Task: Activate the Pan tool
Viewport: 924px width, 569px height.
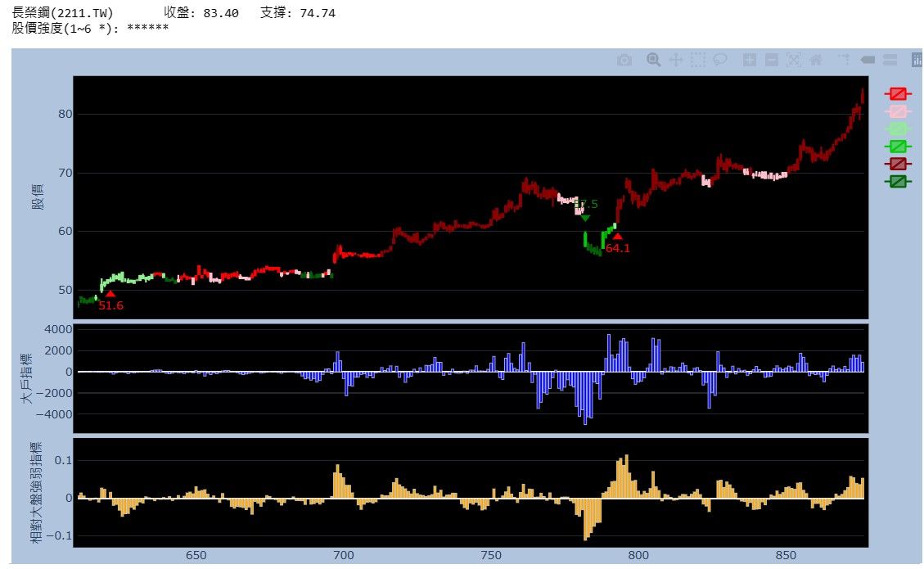Action: [676, 60]
